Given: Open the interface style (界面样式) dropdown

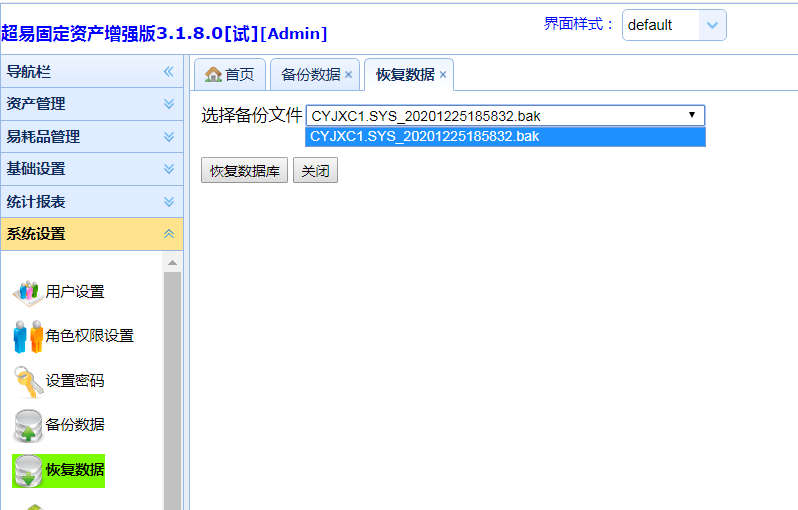Looking at the screenshot, I should click(711, 25).
